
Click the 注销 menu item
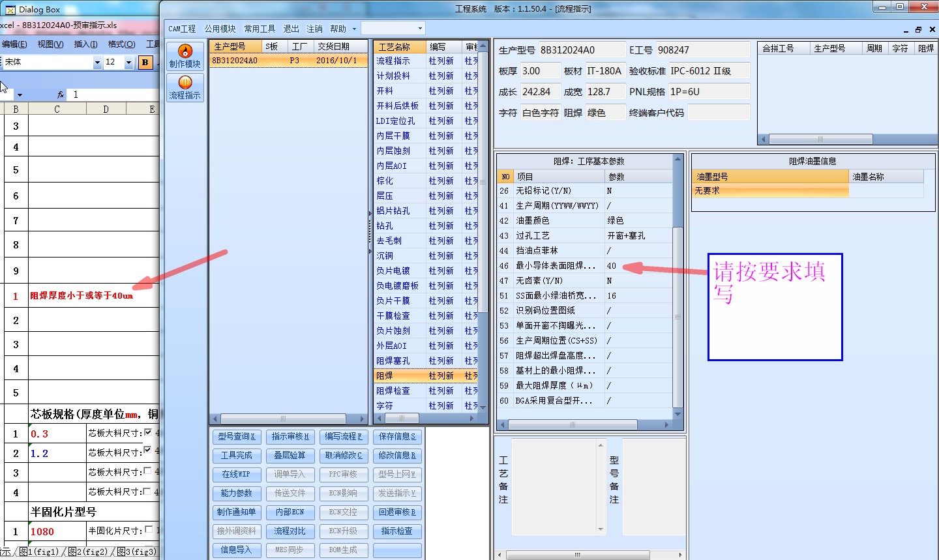pyautogui.click(x=314, y=29)
